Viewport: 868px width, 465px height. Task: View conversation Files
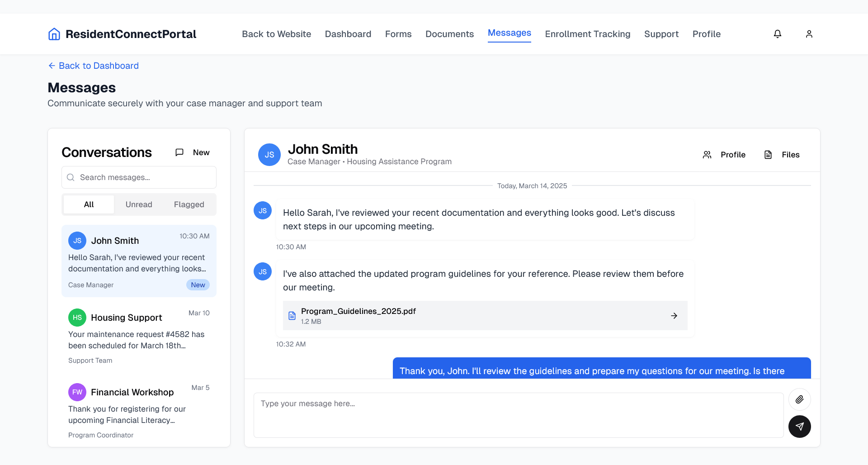coord(782,155)
